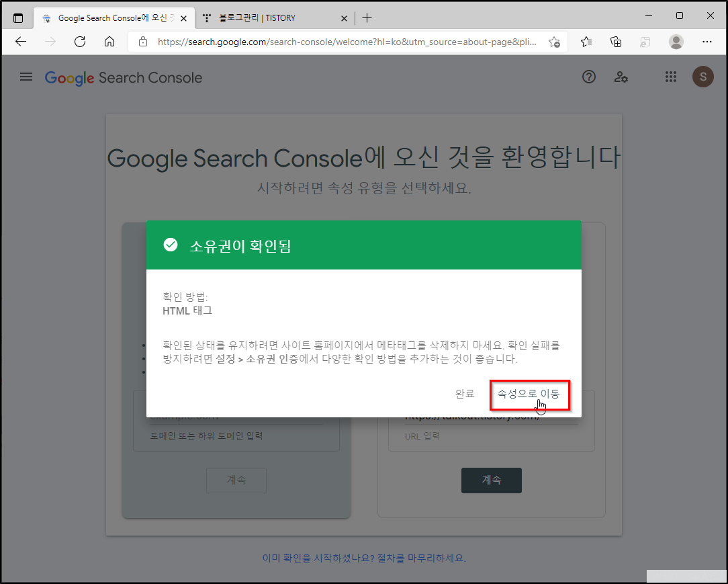The width and height of the screenshot is (728, 584).
Task: Maximize the browser window
Action: (679, 16)
